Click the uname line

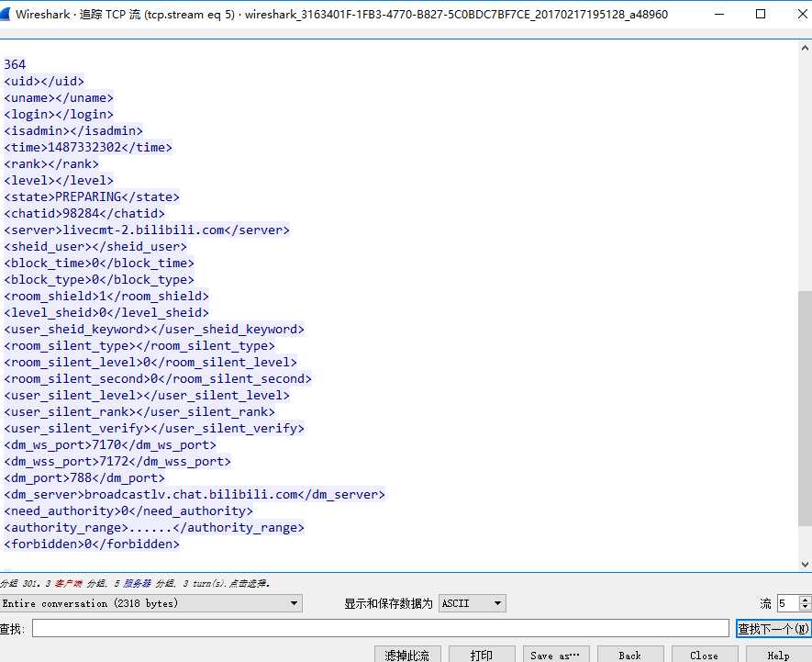59,97
